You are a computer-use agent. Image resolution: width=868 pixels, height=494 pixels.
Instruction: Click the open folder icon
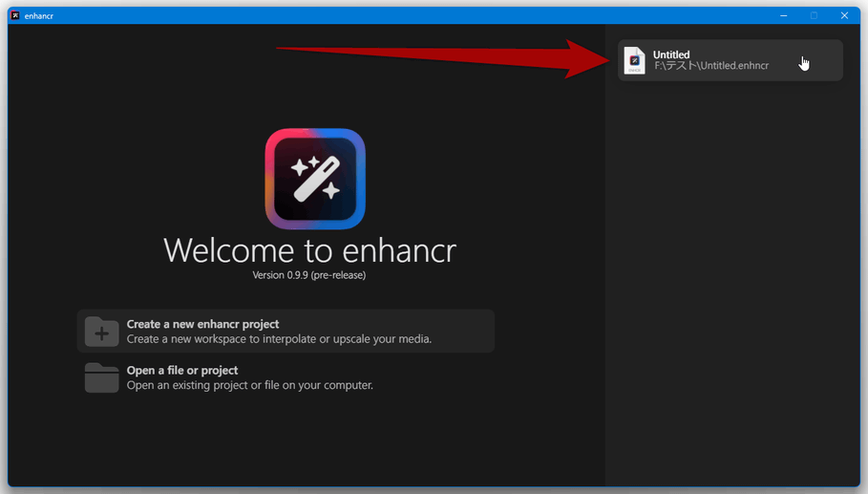click(102, 377)
